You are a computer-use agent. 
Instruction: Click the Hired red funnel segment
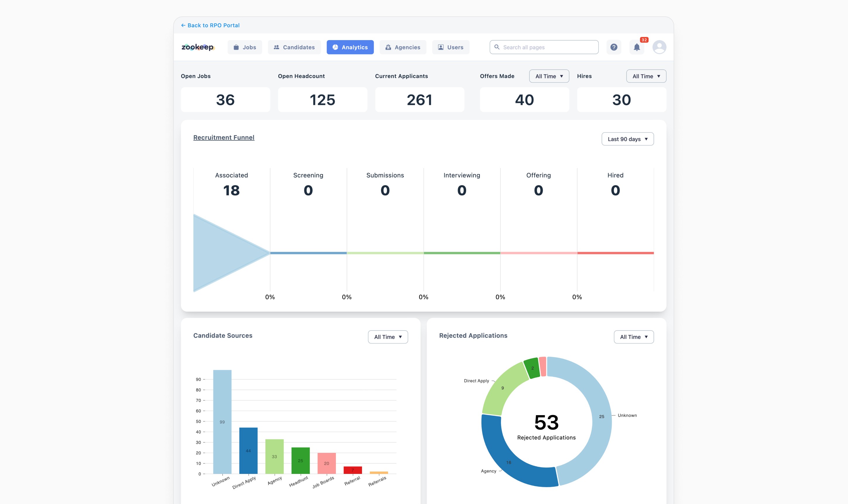click(x=616, y=253)
